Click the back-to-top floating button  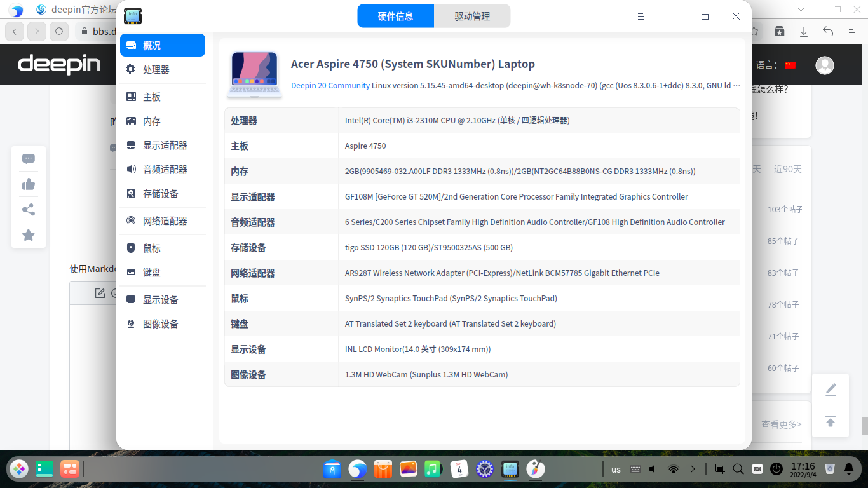(831, 421)
